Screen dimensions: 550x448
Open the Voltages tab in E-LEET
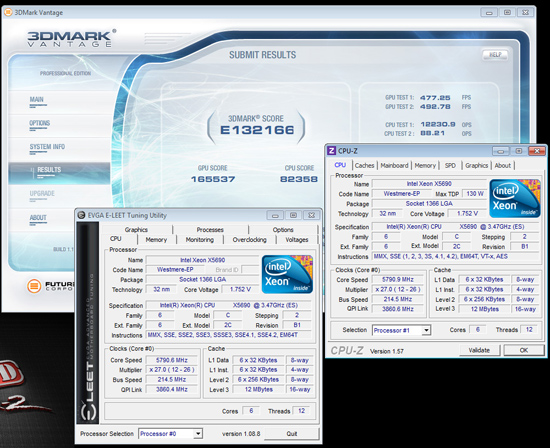coord(297,240)
